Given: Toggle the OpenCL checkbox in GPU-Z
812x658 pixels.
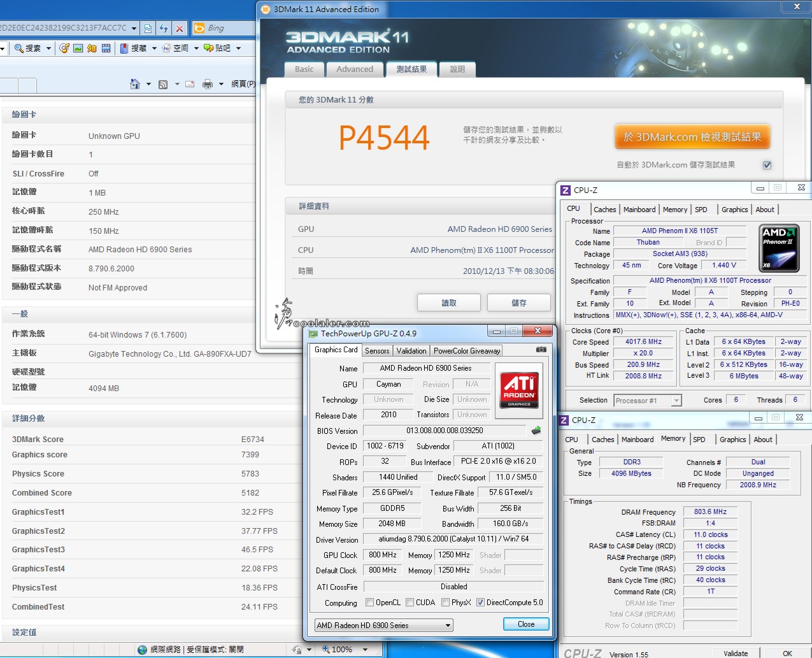Looking at the screenshot, I should [x=370, y=602].
